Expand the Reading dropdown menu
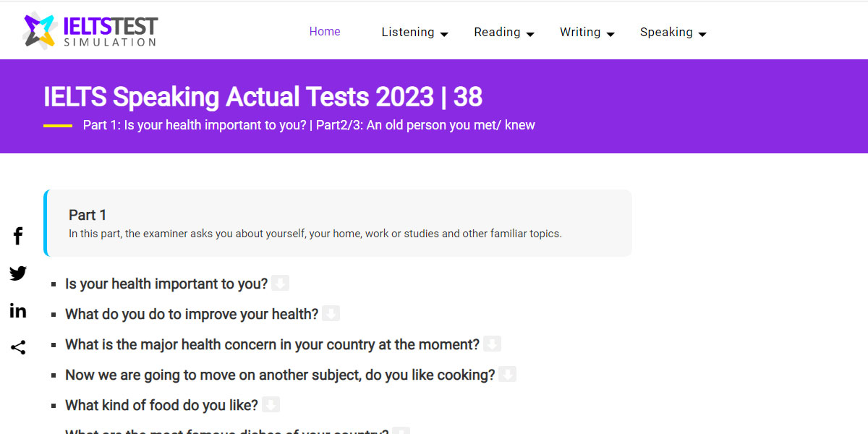 click(x=531, y=33)
